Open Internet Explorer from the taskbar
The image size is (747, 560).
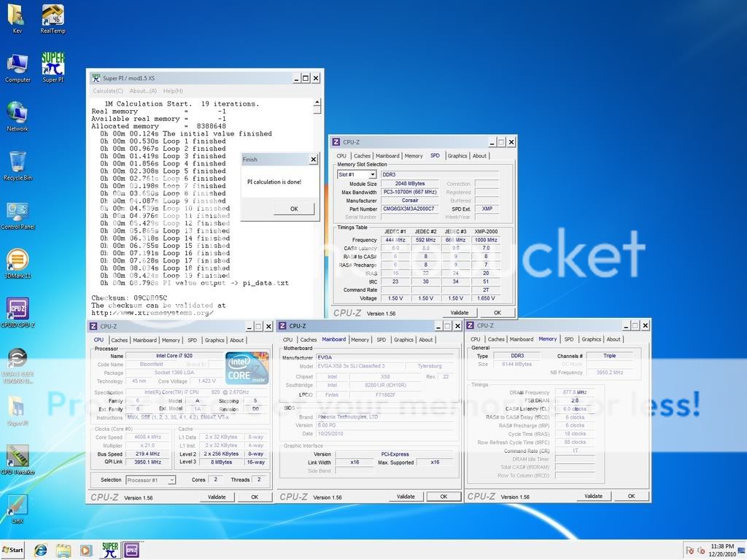click(x=41, y=550)
